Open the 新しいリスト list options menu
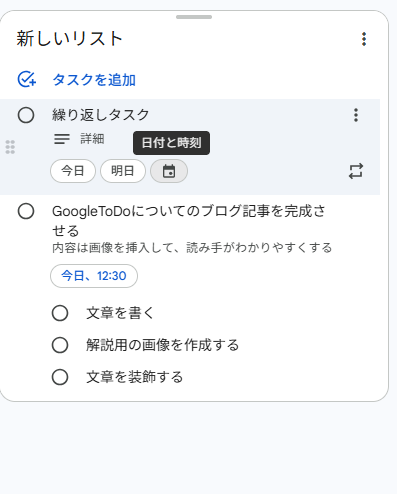This screenshot has width=397, height=494. (x=364, y=39)
